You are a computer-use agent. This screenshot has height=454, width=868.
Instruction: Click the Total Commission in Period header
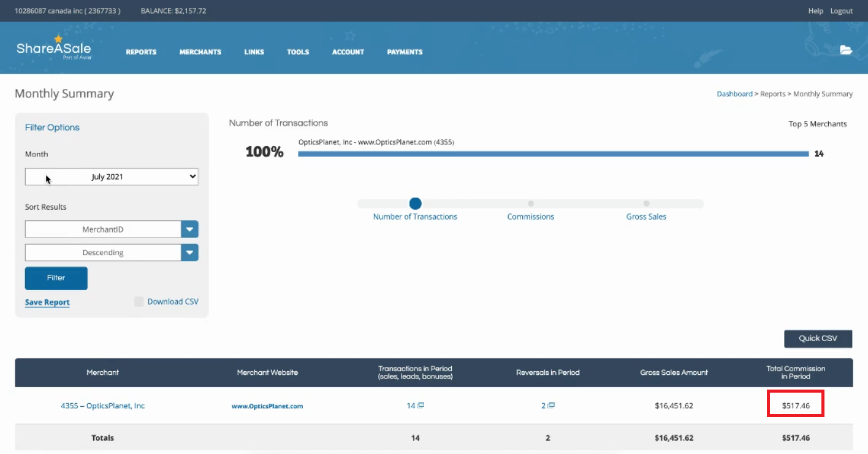coord(796,372)
